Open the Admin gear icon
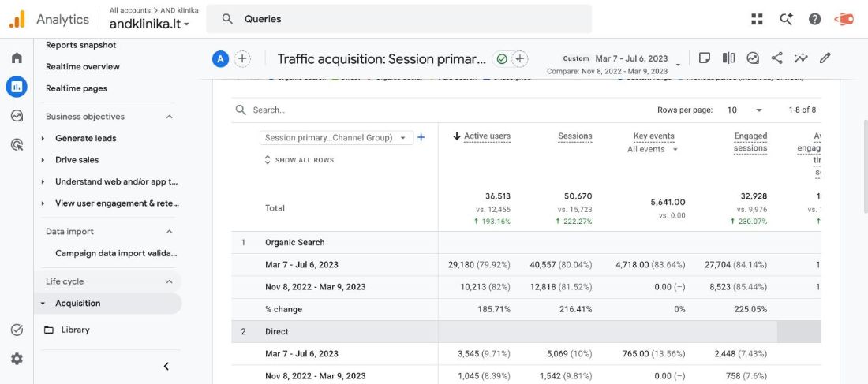Viewport: 868px width, 384px height. coord(17,359)
